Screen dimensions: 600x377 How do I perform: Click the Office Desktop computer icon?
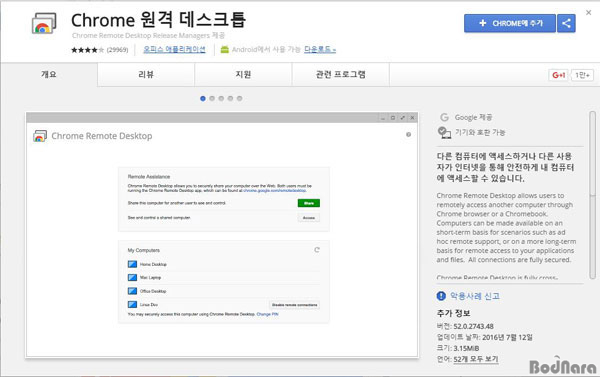tap(132, 291)
